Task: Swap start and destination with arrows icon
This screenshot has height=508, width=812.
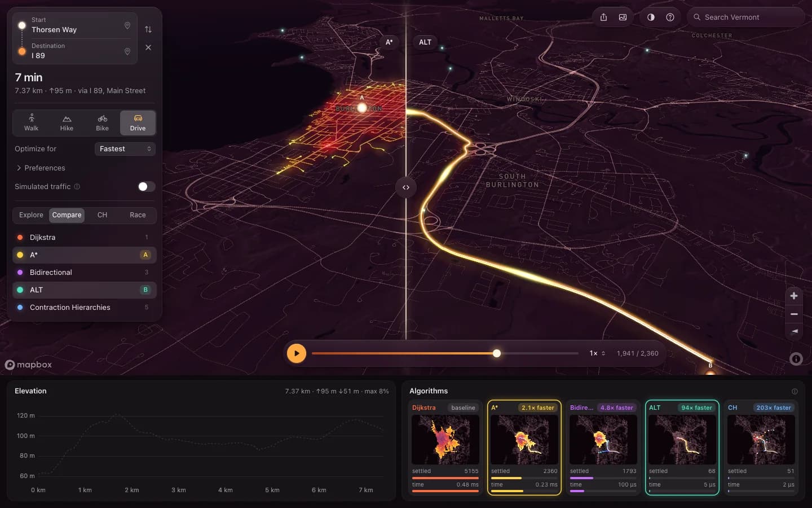Action: click(148, 29)
